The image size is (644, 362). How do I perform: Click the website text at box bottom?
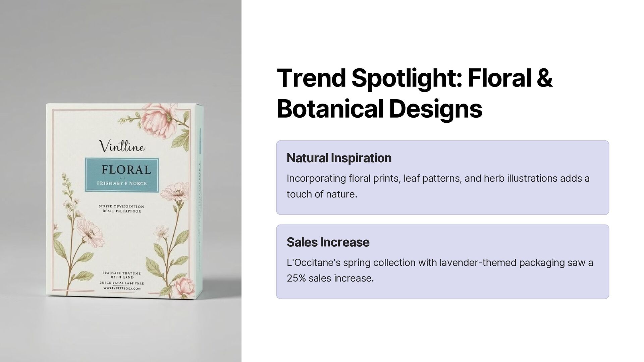tap(122, 288)
